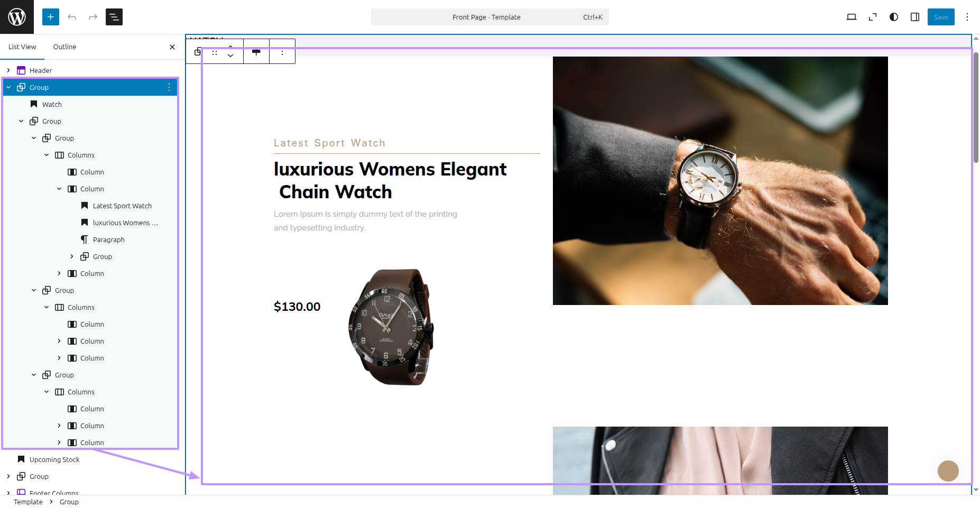Click the redo arrow icon
The image size is (980, 508).
(93, 17)
